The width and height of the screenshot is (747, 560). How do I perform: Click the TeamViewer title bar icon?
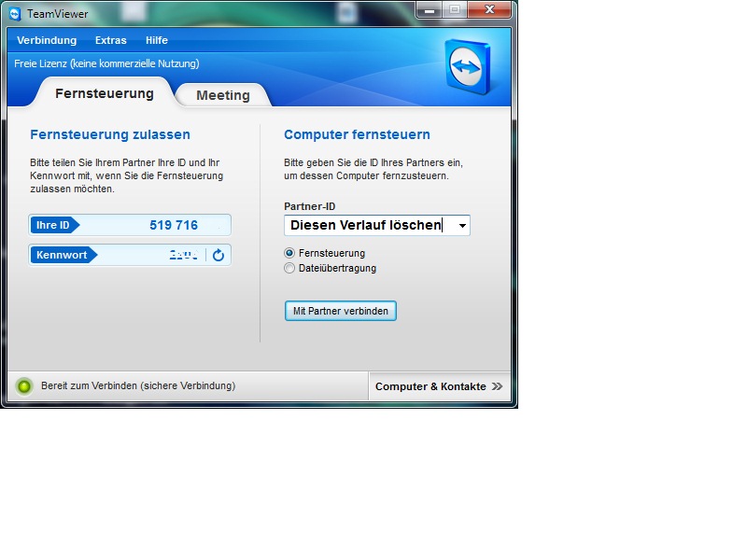16,14
